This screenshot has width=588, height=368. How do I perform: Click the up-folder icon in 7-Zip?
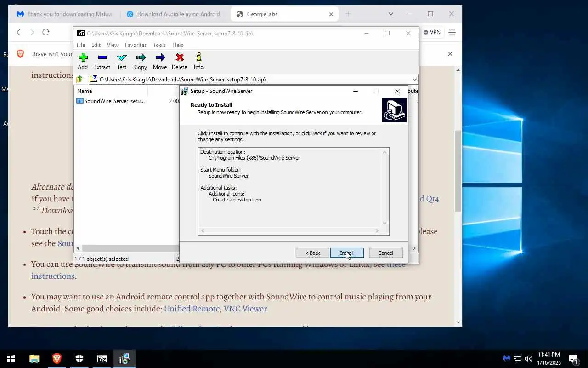[79, 79]
